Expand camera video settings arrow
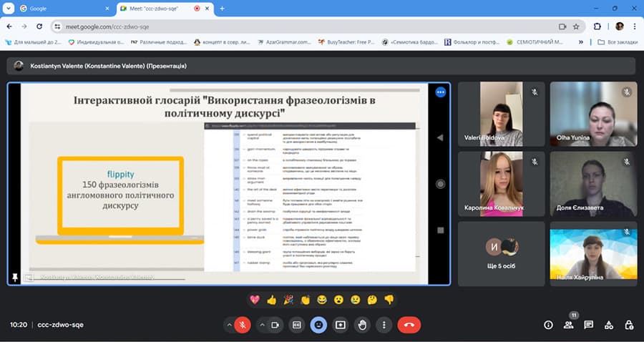Viewport: 644px width, 342px height. tap(261, 324)
